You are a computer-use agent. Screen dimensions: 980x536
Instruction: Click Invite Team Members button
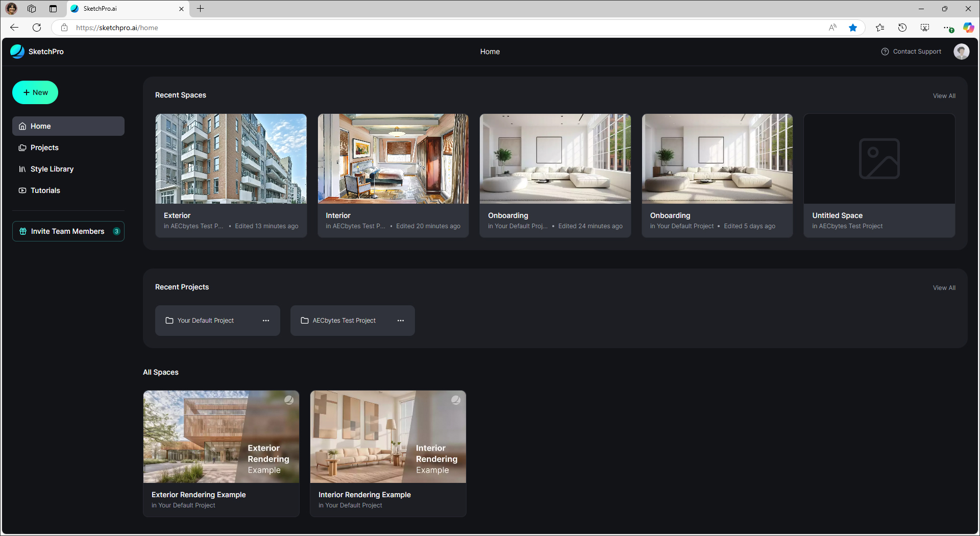point(68,231)
